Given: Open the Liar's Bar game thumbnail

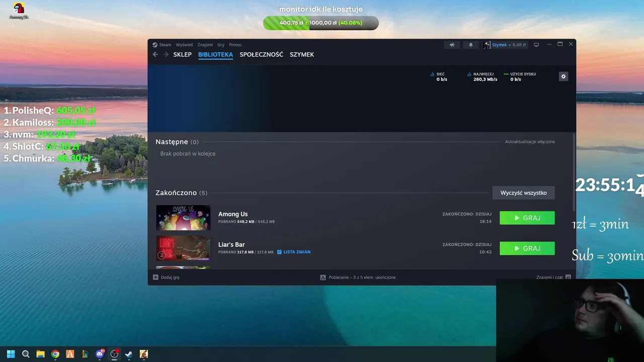Looking at the screenshot, I should click(x=183, y=248).
